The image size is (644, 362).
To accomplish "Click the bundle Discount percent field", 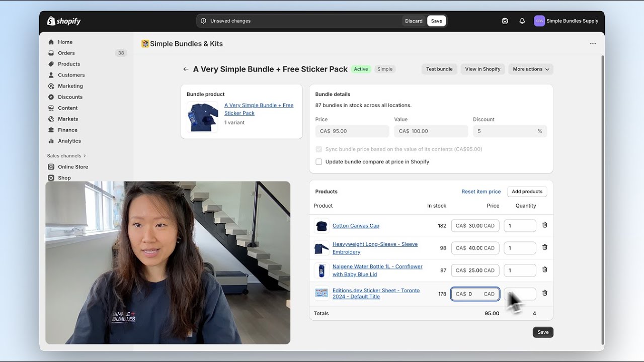I will point(510,131).
